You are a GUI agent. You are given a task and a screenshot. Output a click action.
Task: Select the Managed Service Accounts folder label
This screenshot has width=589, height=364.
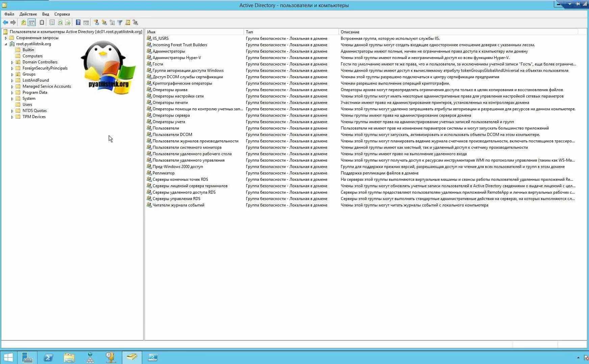coord(47,86)
